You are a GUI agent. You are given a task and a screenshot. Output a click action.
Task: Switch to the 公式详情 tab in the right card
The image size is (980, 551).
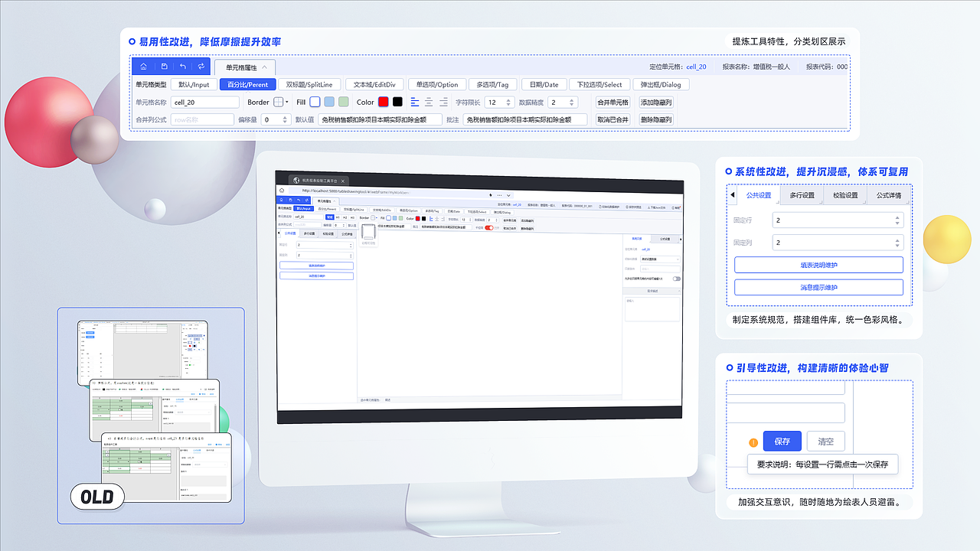888,195
